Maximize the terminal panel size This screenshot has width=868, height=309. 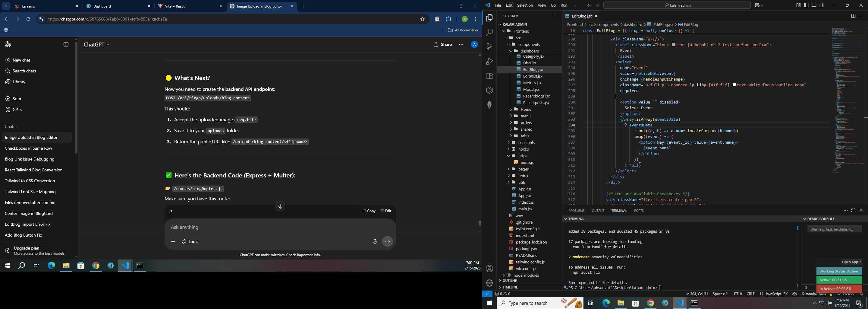(853, 211)
